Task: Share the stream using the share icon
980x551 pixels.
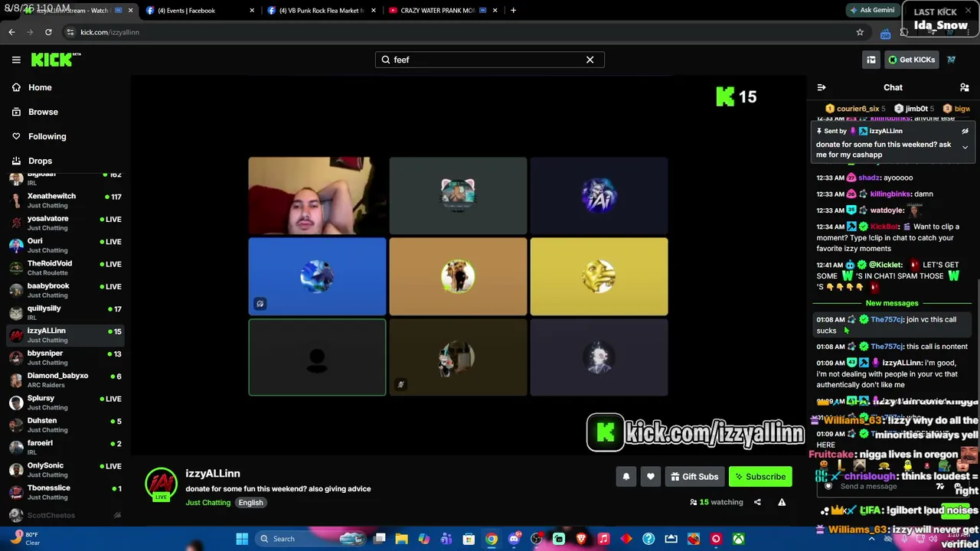Action: [x=757, y=502]
